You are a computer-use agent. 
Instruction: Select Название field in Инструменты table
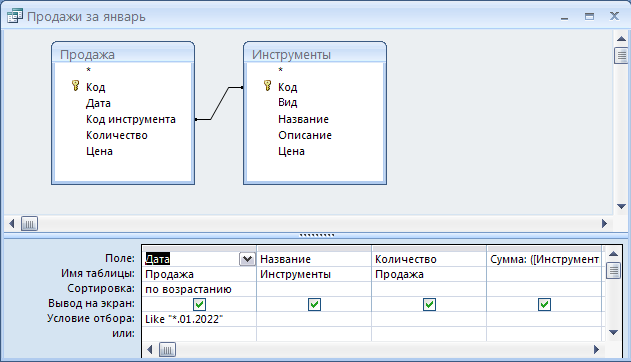(x=303, y=119)
